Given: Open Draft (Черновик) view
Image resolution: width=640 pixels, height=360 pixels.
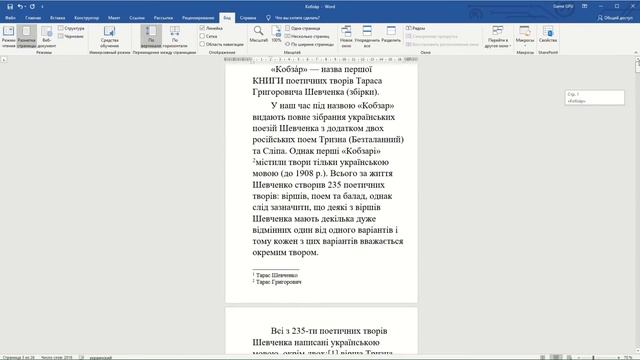Looking at the screenshot, I should point(71,36).
